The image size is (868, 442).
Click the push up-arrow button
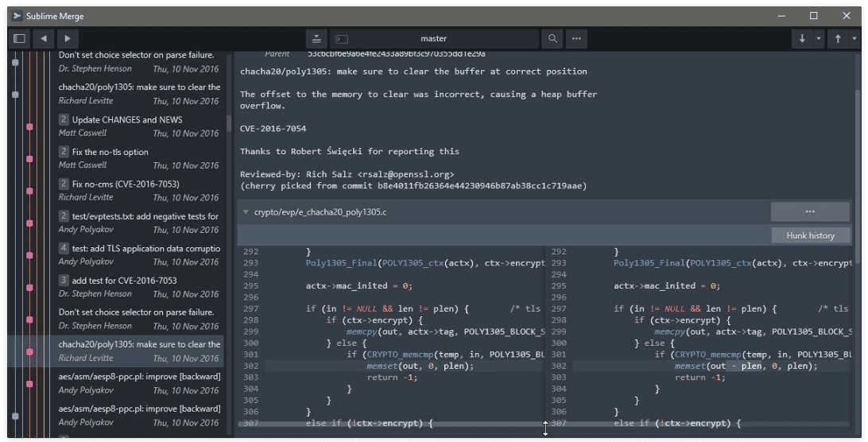838,39
